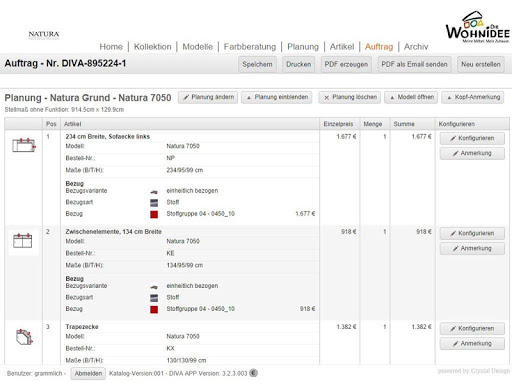Click the sofa corner left thumbnail icon
This screenshot has width=512, height=384.
24,145
